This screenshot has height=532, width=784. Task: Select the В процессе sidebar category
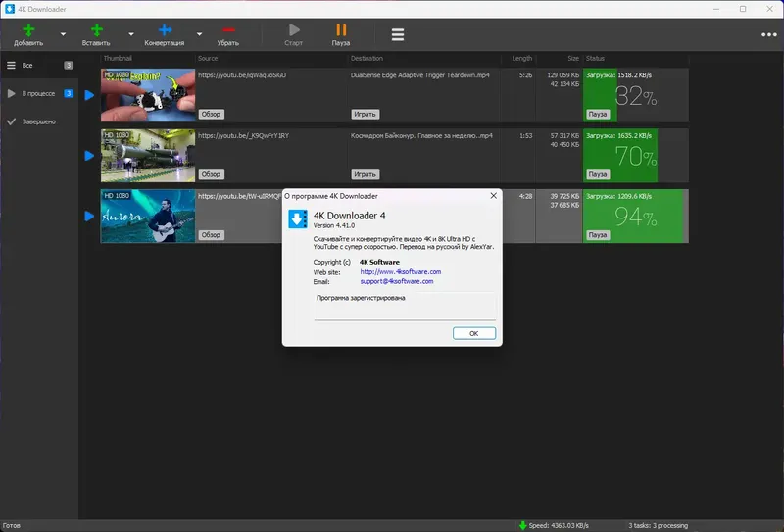39,93
